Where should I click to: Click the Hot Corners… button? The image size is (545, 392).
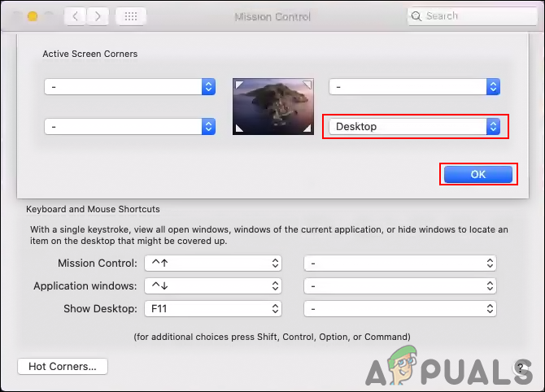(63, 366)
